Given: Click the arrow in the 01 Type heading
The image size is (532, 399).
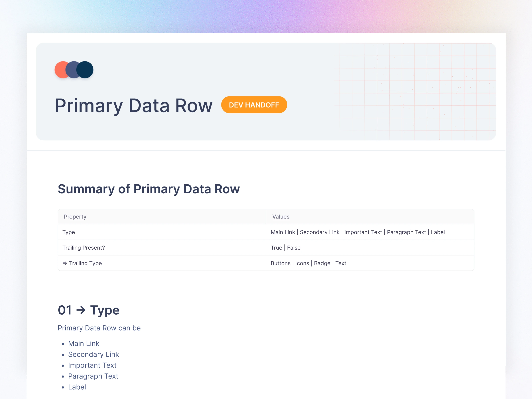Looking at the screenshot, I should (81, 310).
